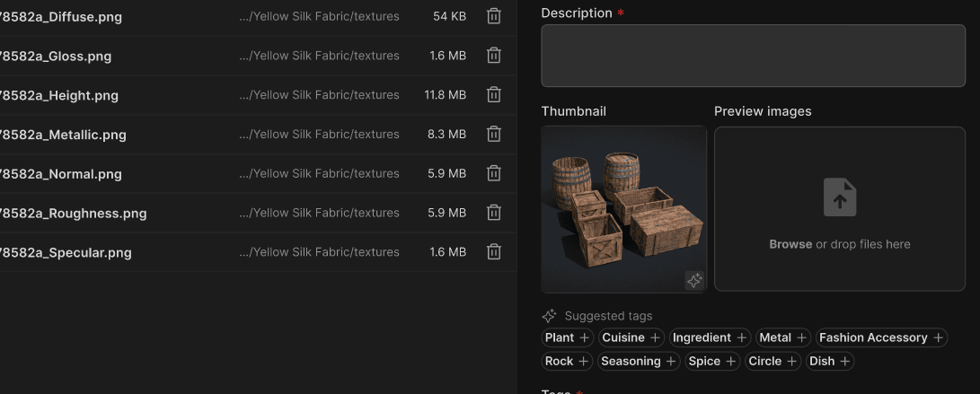
Task: Remove the Gloss.png file from list
Action: coord(493,56)
